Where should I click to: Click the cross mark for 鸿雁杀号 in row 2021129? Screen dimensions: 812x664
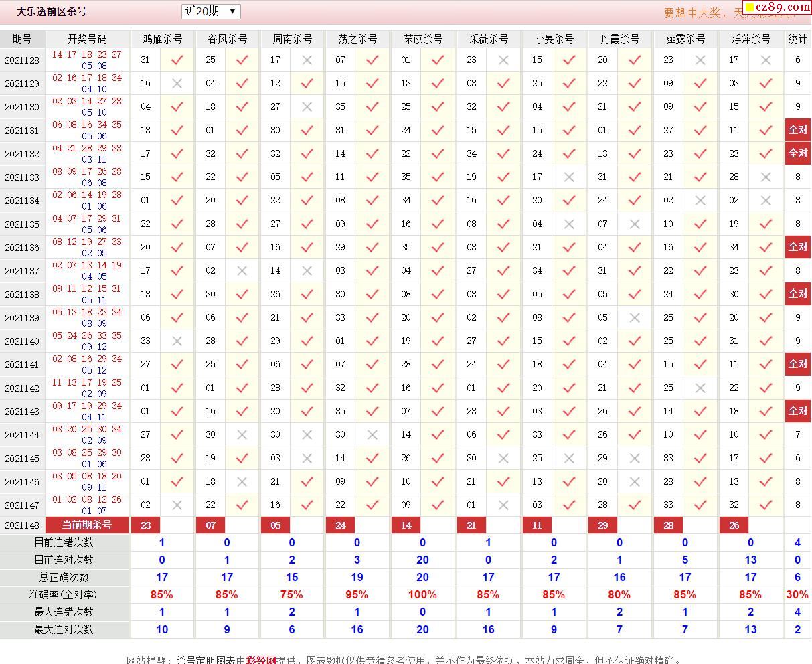click(x=177, y=84)
